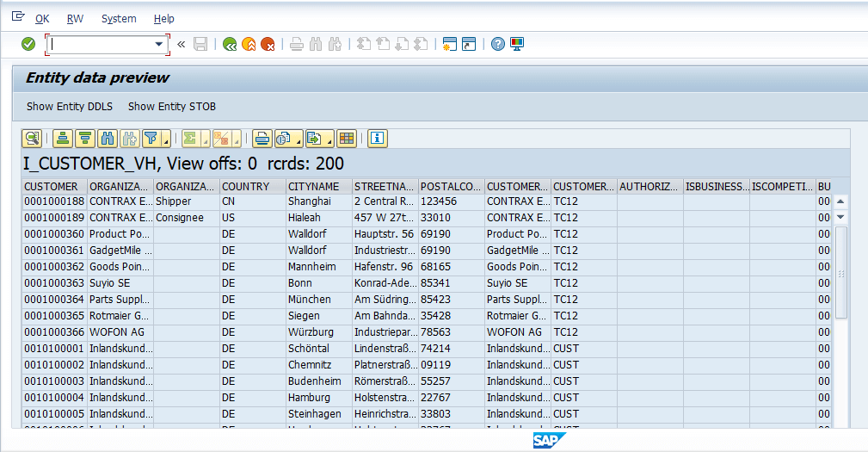
Task: Click the orange Exit icon
Action: [249, 44]
